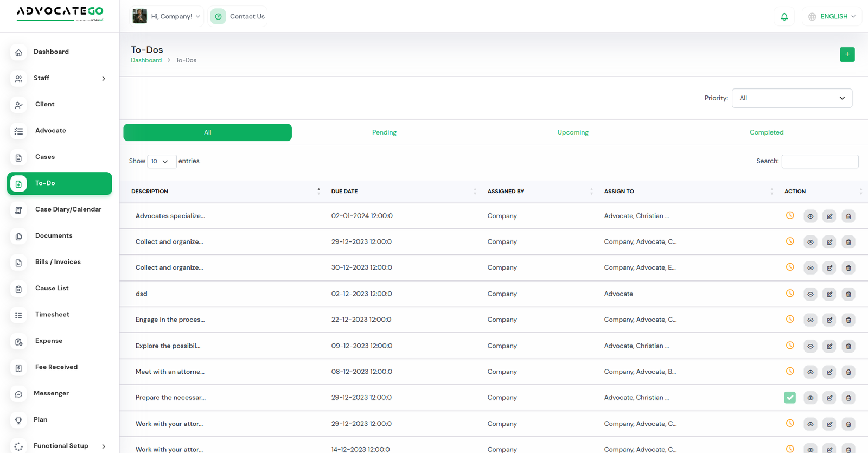Open the Priority filter dropdown
Image resolution: width=868 pixels, height=453 pixels.
[x=792, y=98]
